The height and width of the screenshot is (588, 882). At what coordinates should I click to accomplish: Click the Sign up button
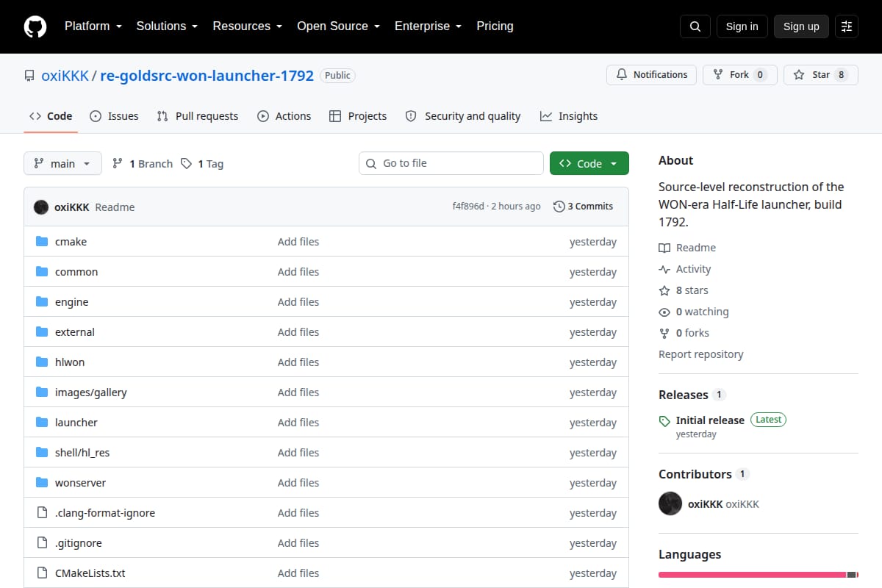(x=801, y=26)
